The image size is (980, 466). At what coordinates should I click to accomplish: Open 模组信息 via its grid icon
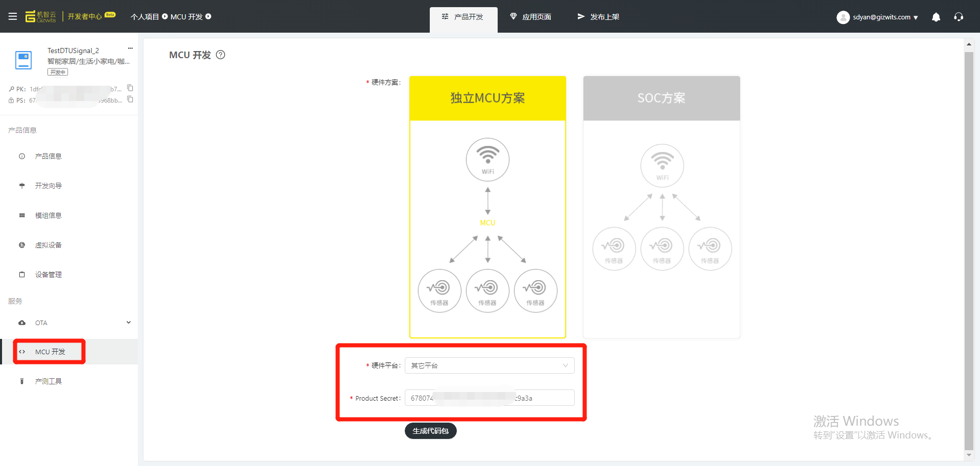[x=21, y=215]
